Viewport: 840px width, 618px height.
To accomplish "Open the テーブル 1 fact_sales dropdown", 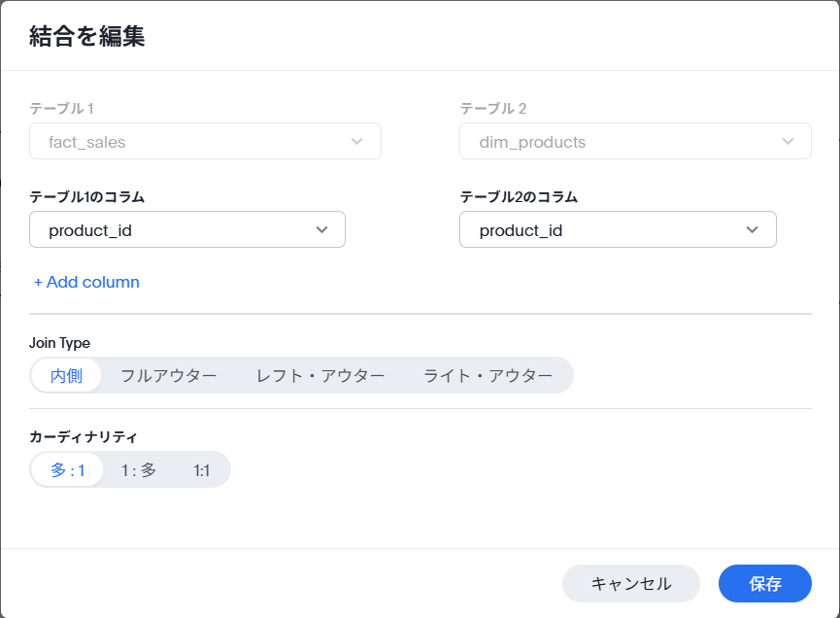I will click(205, 141).
